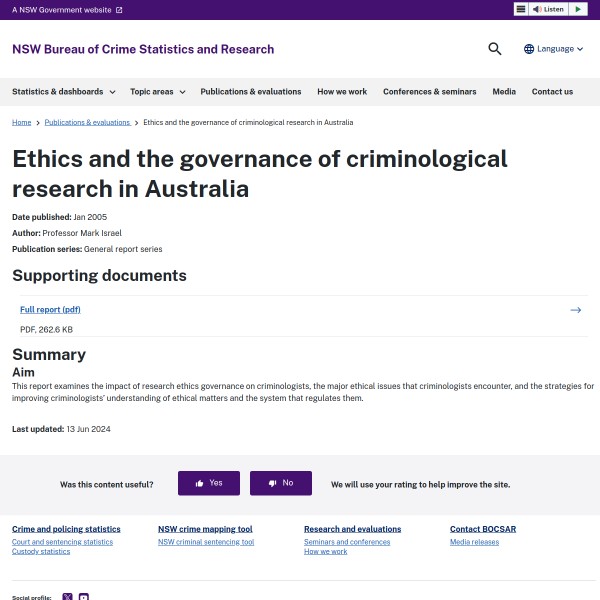Open Publications & evaluations nav item
This screenshot has height=600, width=600.
[x=250, y=92]
